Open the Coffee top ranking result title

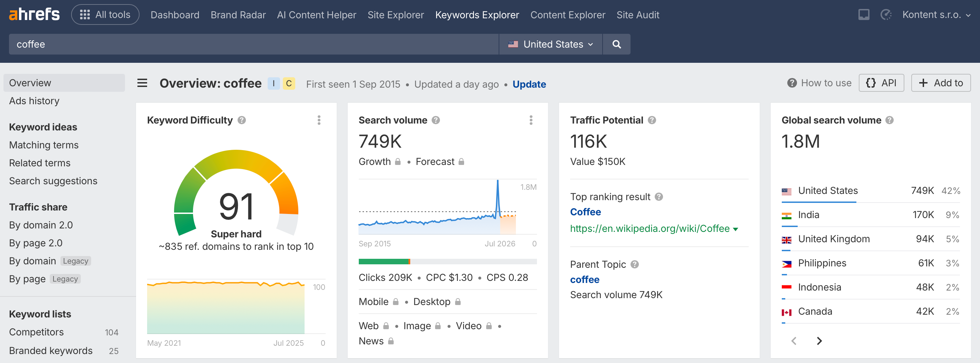585,212
